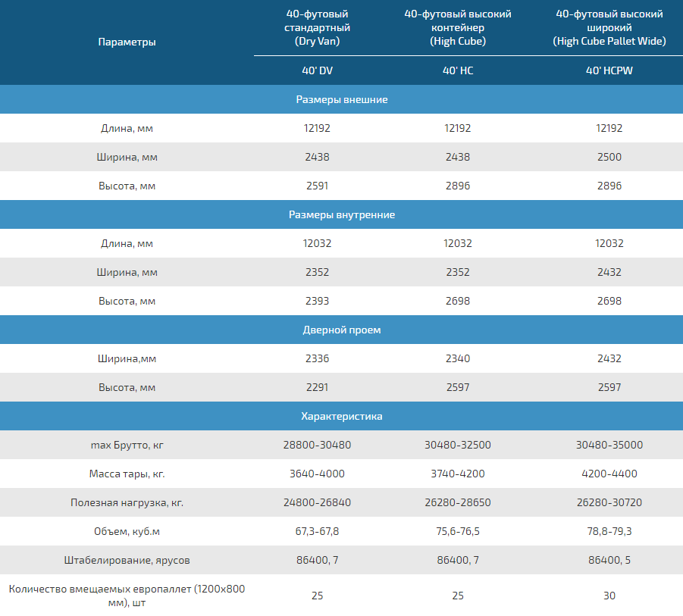
Task: Click the external width value 2500
Action: (609, 157)
